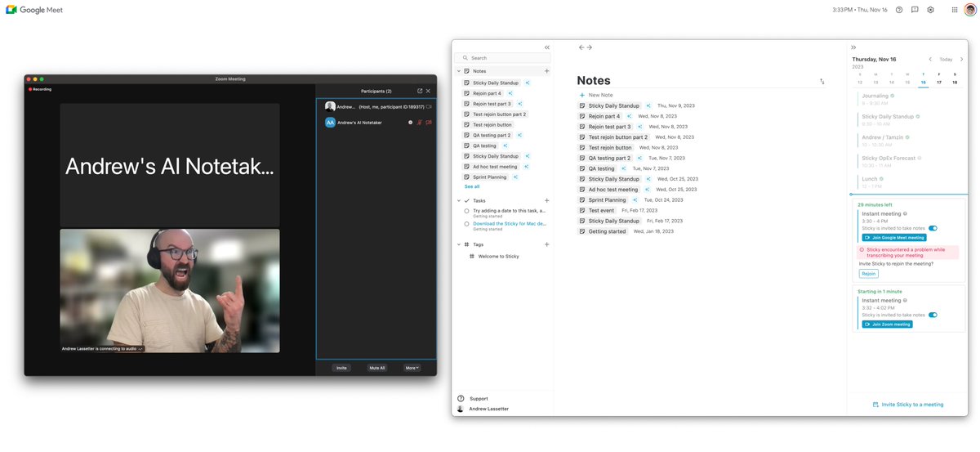Click Invite button in Zoom participants
Screen dimensions: 980x452
click(x=341, y=368)
